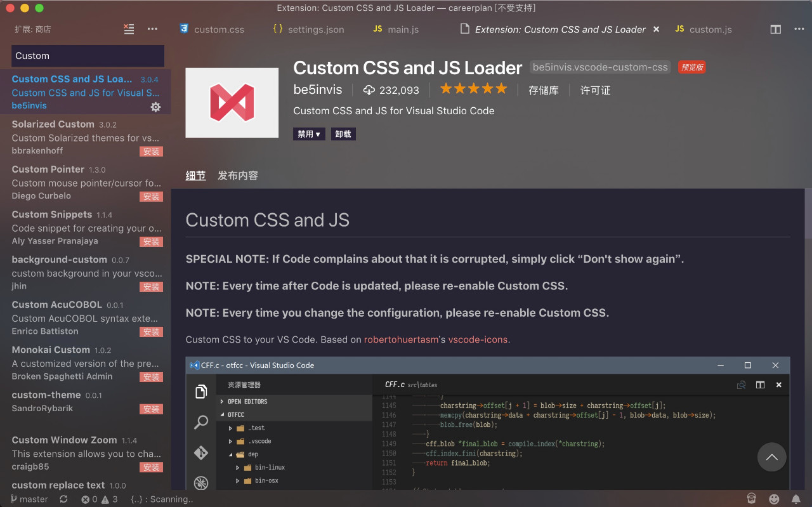Viewport: 812px width, 507px height.
Task: Install the Custom Window Zoom extension
Action: tap(152, 468)
